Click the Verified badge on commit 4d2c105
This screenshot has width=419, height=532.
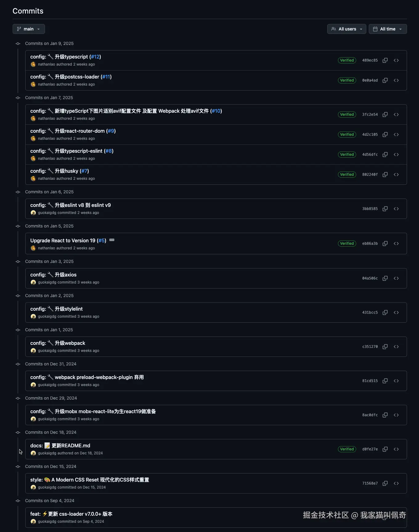tap(347, 135)
